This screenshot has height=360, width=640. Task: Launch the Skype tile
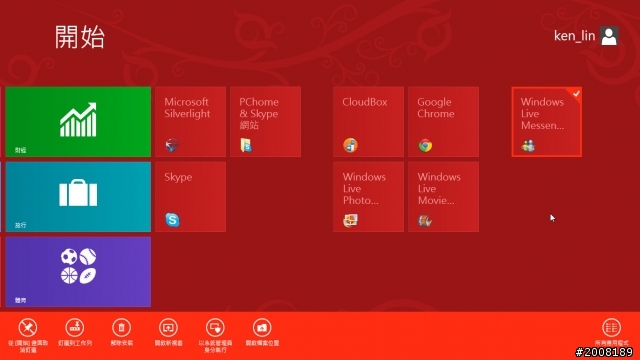(190, 197)
